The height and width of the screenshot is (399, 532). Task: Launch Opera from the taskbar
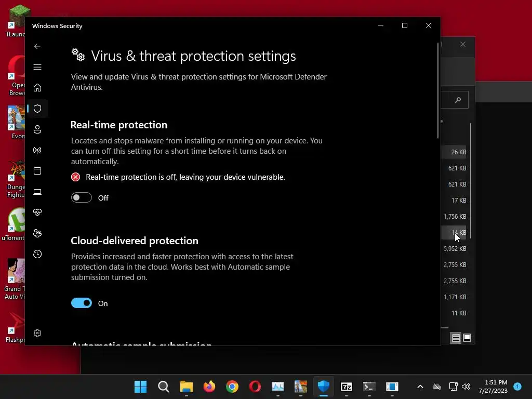(255, 387)
